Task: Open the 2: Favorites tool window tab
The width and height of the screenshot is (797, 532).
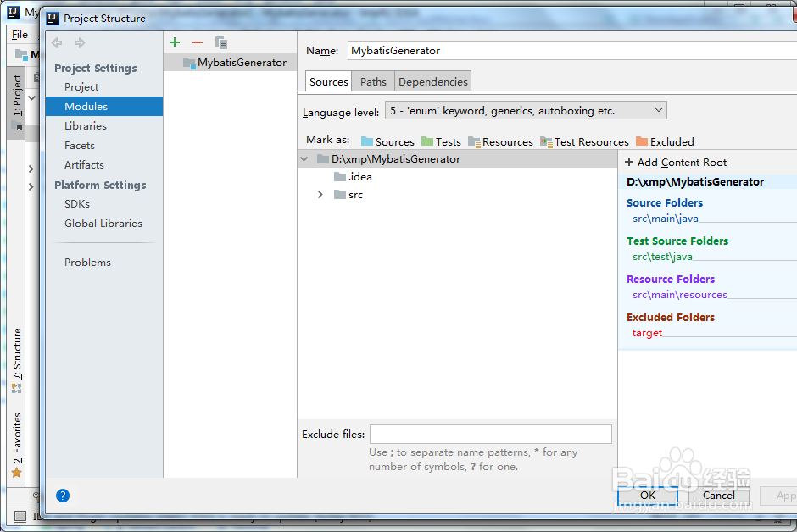Action: (x=17, y=438)
